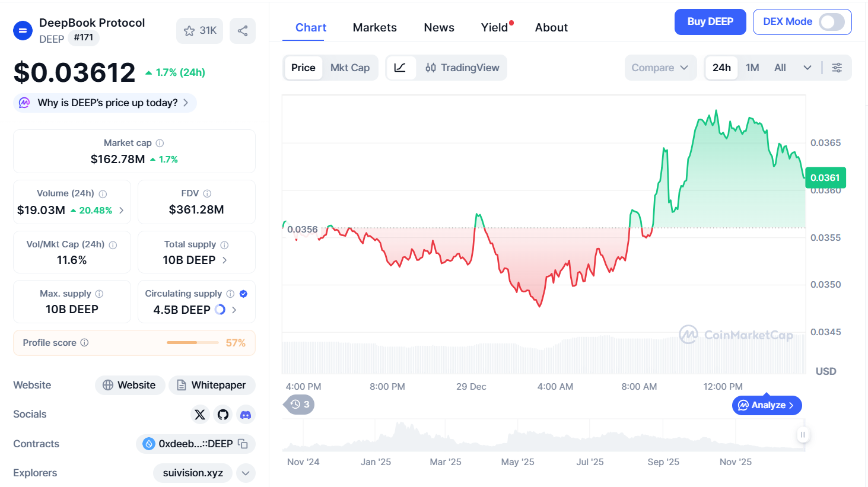Open chart settings via sliders icon
Screen dimensions: 868x487
(837, 68)
